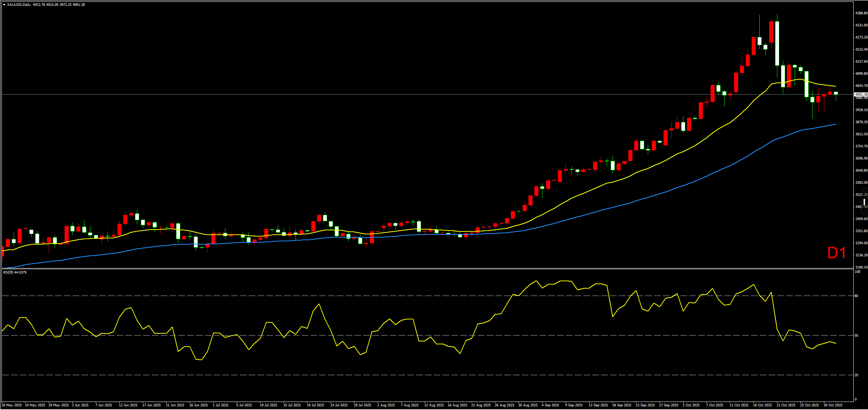Click the 3640.80 price scale label

pos(861,171)
